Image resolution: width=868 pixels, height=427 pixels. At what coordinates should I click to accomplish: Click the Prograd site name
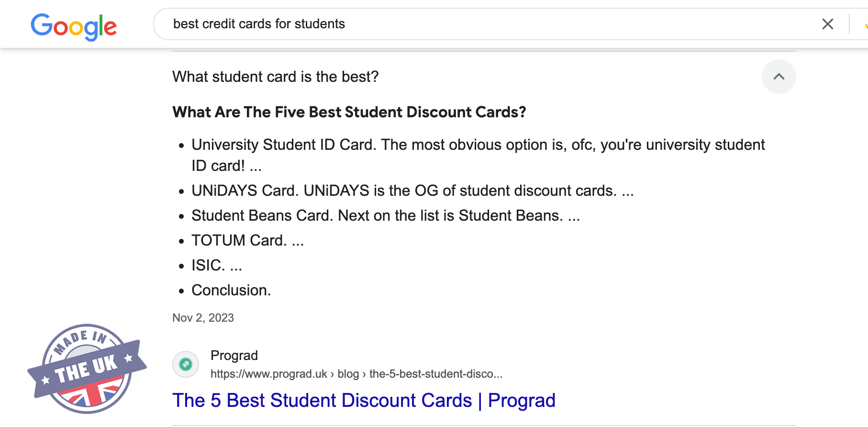point(234,355)
